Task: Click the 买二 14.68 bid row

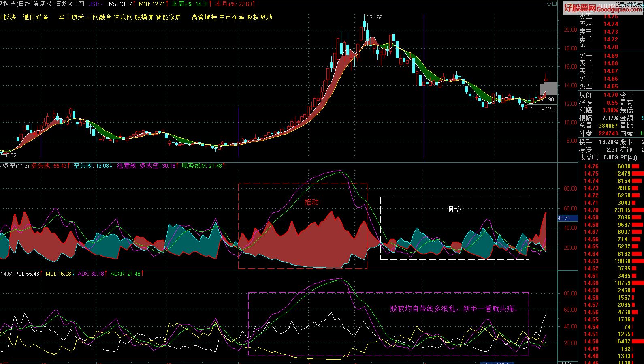Action: pos(599,63)
